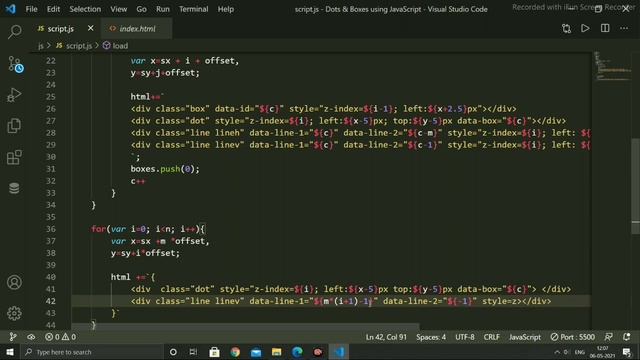Viewport: 640px width, 360px height.
Task: Change language mode via JavaScript
Action: point(525,337)
